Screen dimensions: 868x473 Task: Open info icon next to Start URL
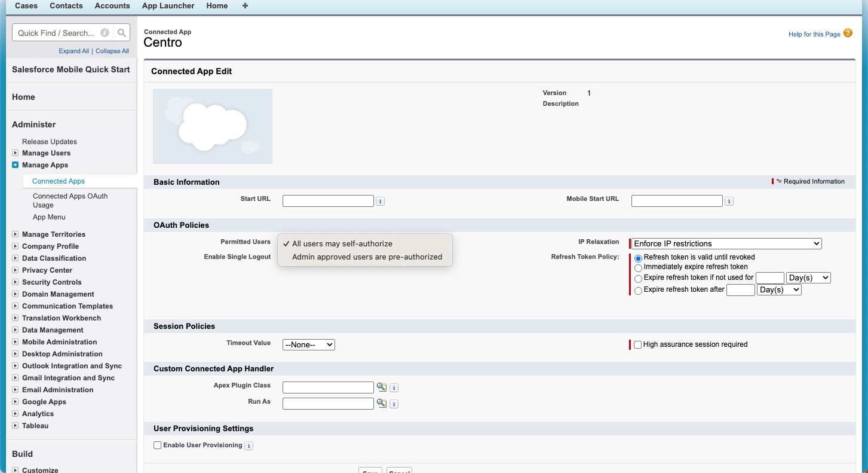tap(381, 202)
